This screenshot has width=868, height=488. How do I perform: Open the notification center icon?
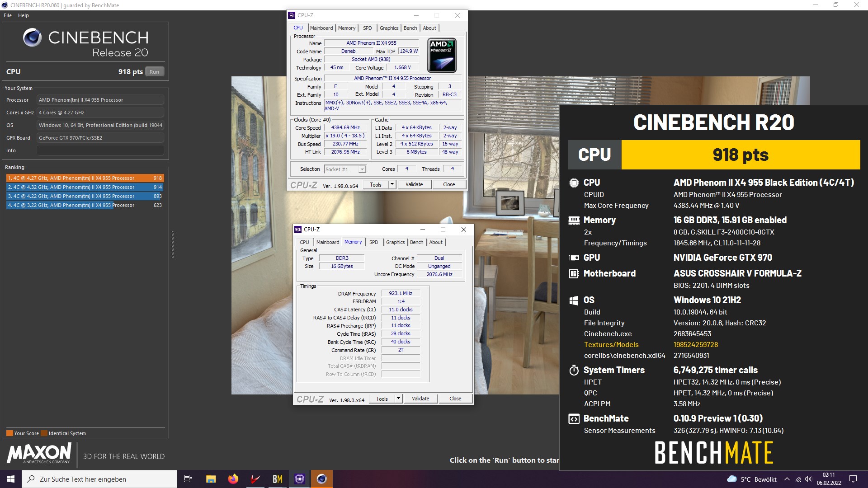tap(853, 479)
